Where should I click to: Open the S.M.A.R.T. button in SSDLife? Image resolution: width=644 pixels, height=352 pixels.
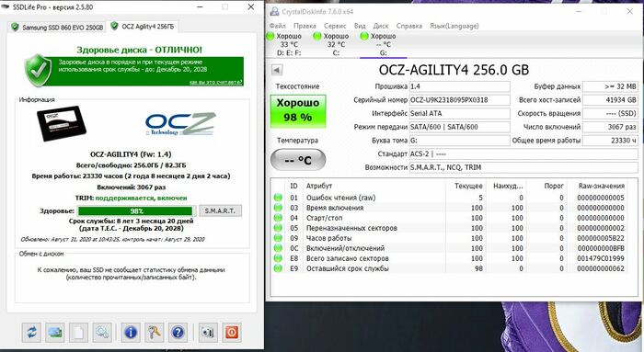coord(220,210)
